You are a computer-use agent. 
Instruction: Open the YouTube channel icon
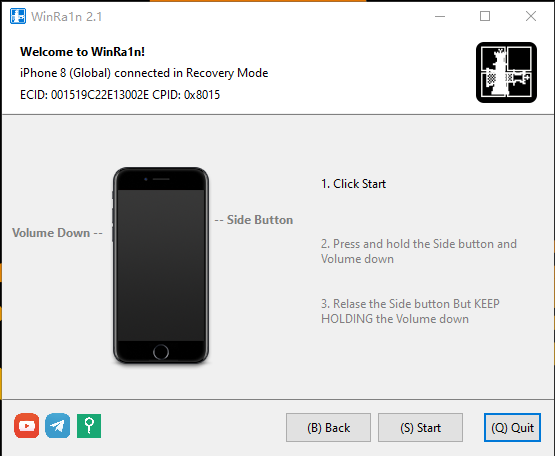27,426
